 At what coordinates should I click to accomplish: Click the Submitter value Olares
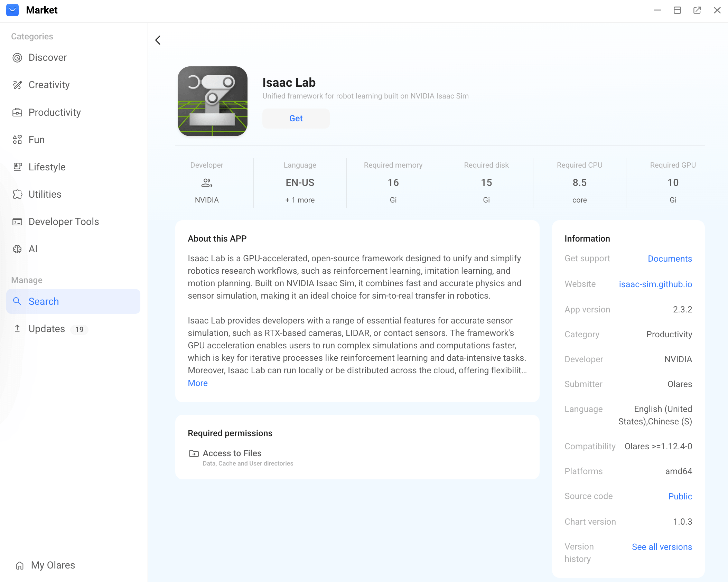point(680,384)
